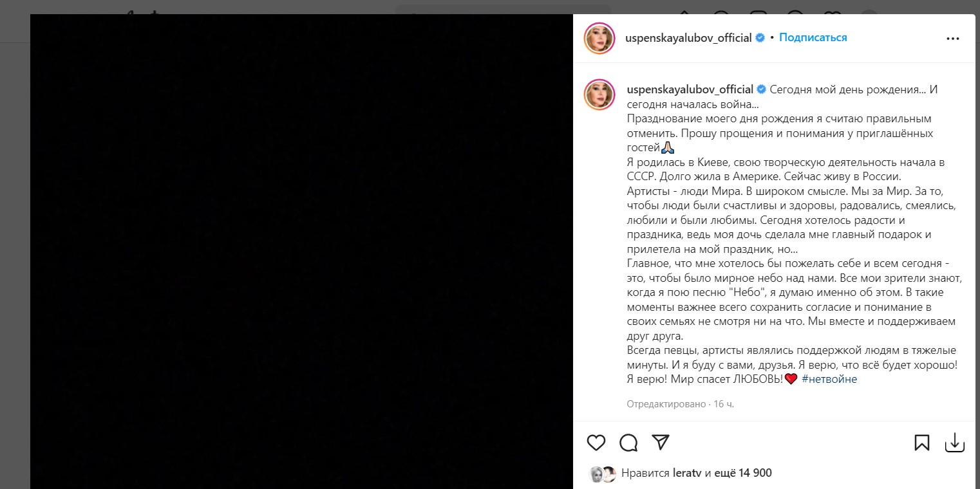This screenshot has width=980, height=489.
Task: Click the profile avatar next to the caption
Action: [600, 95]
